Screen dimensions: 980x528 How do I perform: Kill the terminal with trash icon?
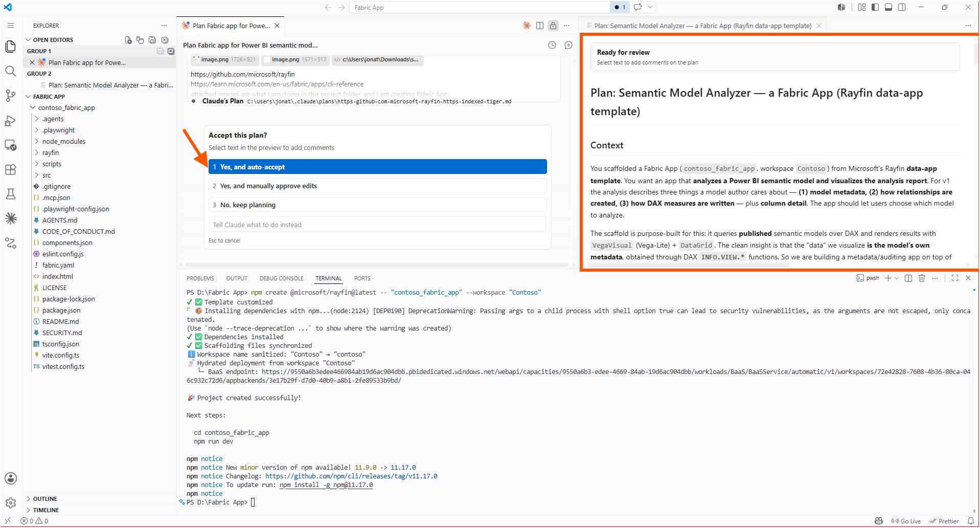(922, 278)
